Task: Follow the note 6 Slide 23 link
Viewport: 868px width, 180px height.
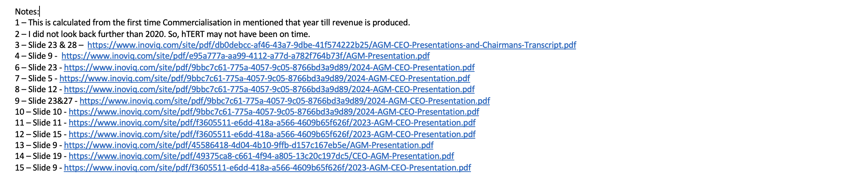Action: (269, 67)
